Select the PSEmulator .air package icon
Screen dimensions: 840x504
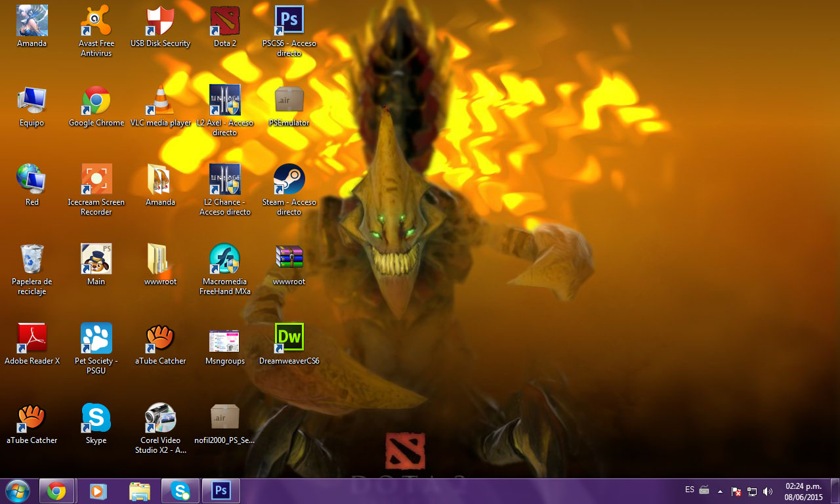pos(289,101)
